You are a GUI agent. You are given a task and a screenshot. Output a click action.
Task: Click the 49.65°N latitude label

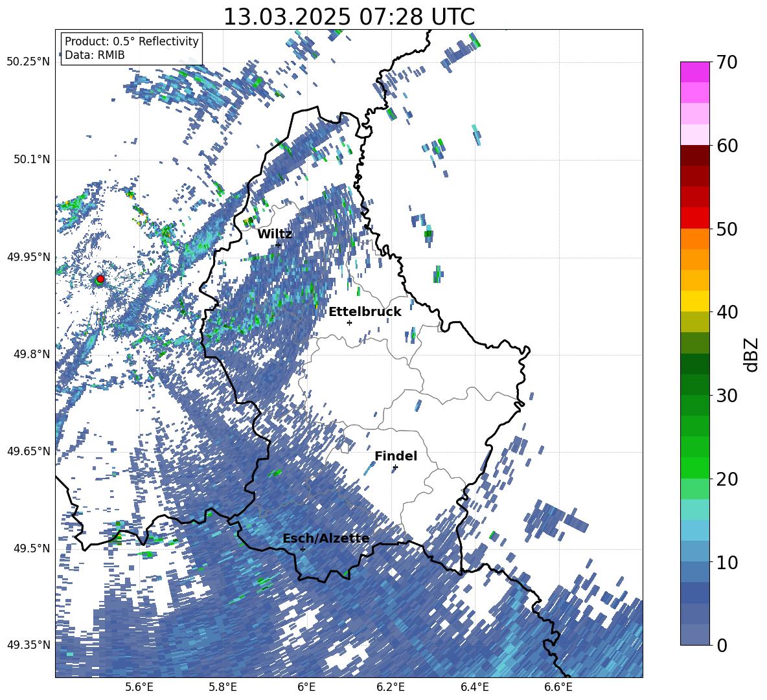point(29,451)
